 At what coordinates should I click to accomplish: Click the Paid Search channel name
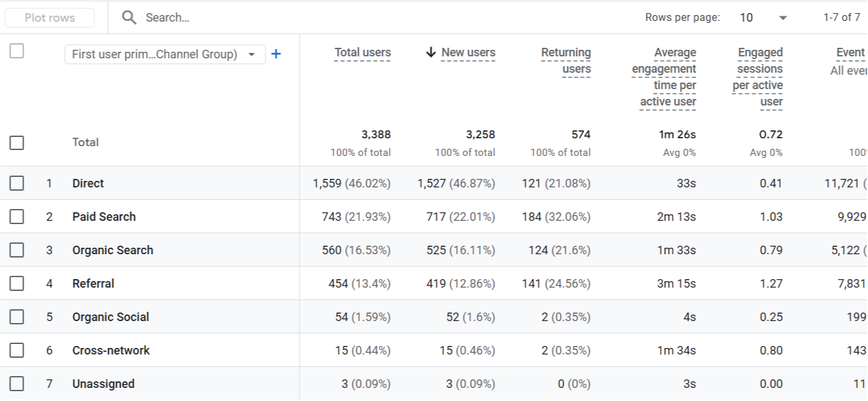coord(104,217)
